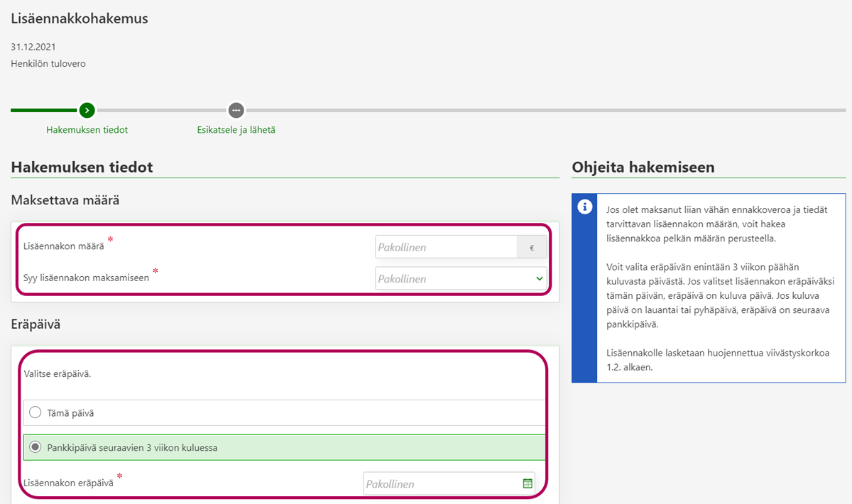This screenshot has height=504, width=852.
Task: Click the info icon in the blue guidance panel
Action: (584, 207)
